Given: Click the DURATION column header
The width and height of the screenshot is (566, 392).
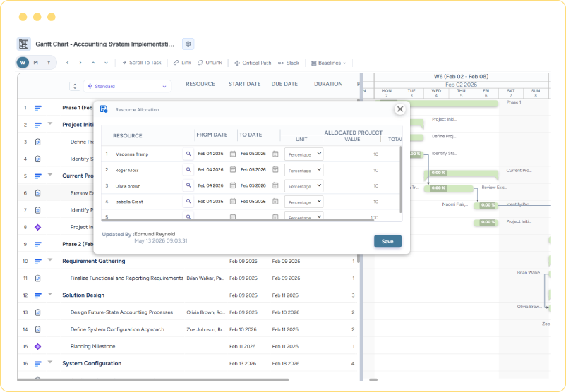Looking at the screenshot, I should pos(328,84).
